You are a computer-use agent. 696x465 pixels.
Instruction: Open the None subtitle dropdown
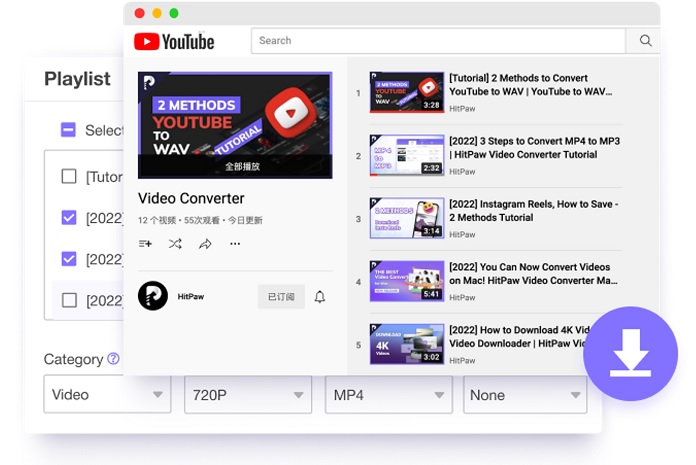(525, 394)
